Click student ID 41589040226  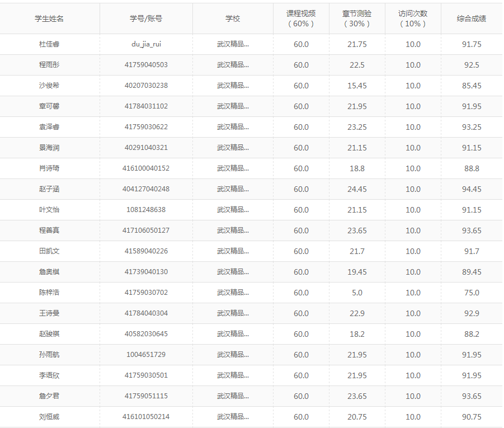click(x=146, y=251)
